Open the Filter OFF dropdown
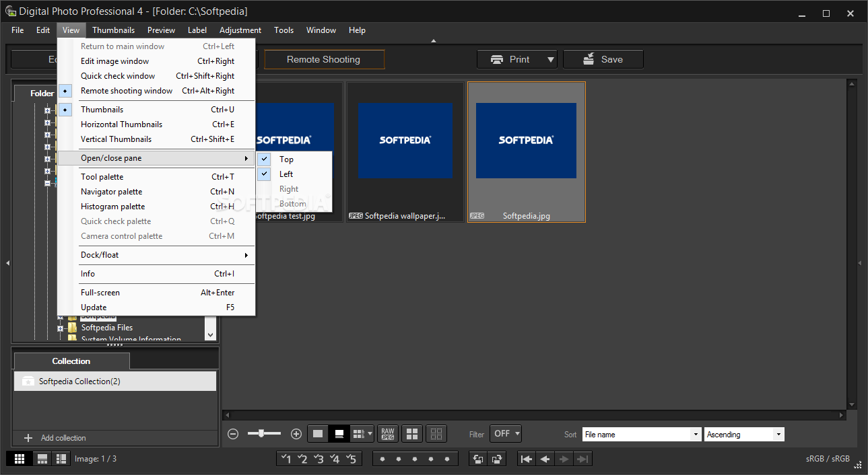 [506, 434]
